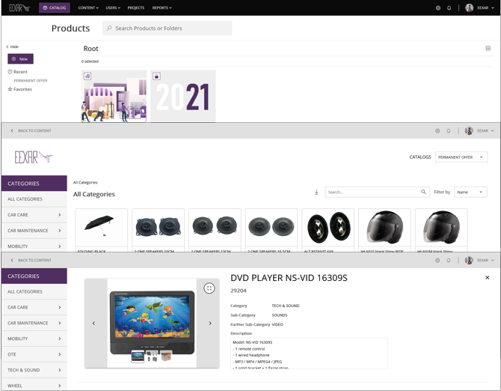501x391 pixels.
Task: Click the bell icon in the middle screen header
Action: [448, 131]
